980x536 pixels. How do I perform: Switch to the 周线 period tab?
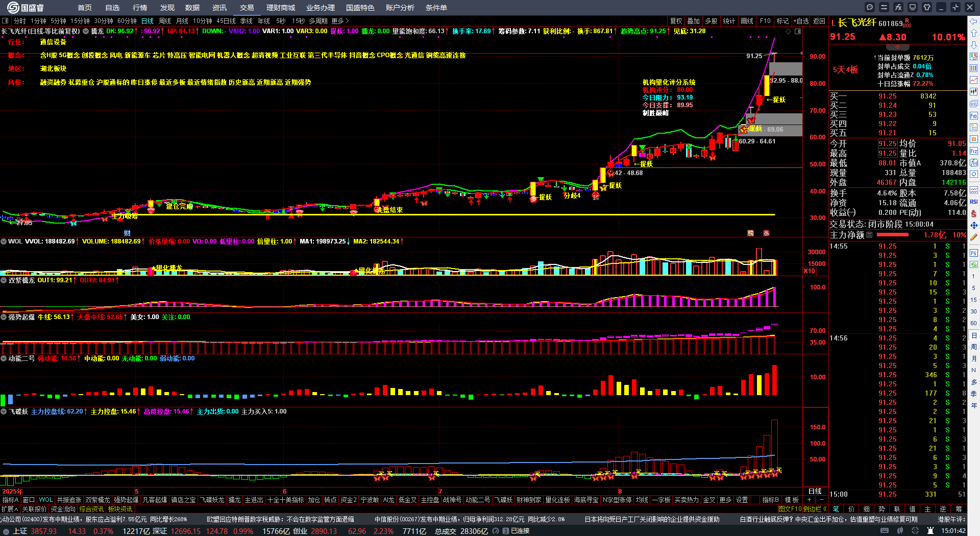click(x=165, y=21)
